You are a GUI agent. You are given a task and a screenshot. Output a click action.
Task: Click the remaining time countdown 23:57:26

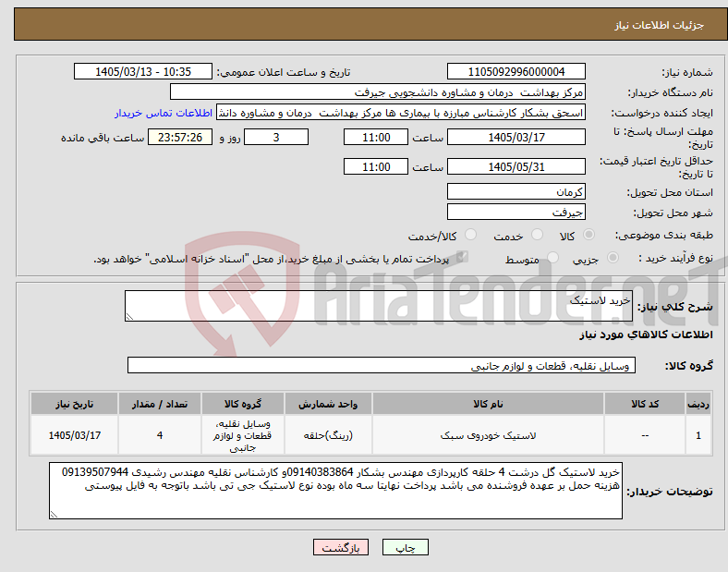tap(180, 137)
